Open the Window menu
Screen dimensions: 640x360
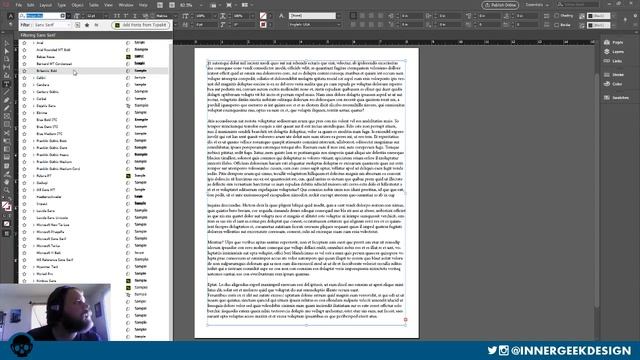coord(126,5)
